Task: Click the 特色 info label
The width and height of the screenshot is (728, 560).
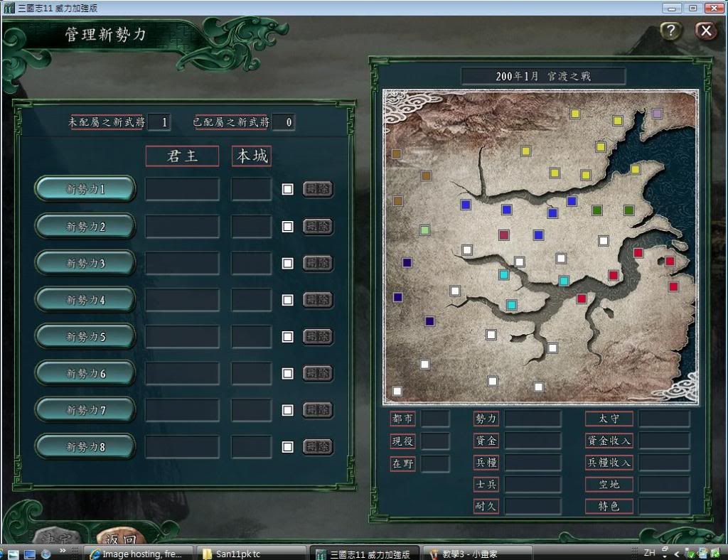Action: (x=609, y=506)
